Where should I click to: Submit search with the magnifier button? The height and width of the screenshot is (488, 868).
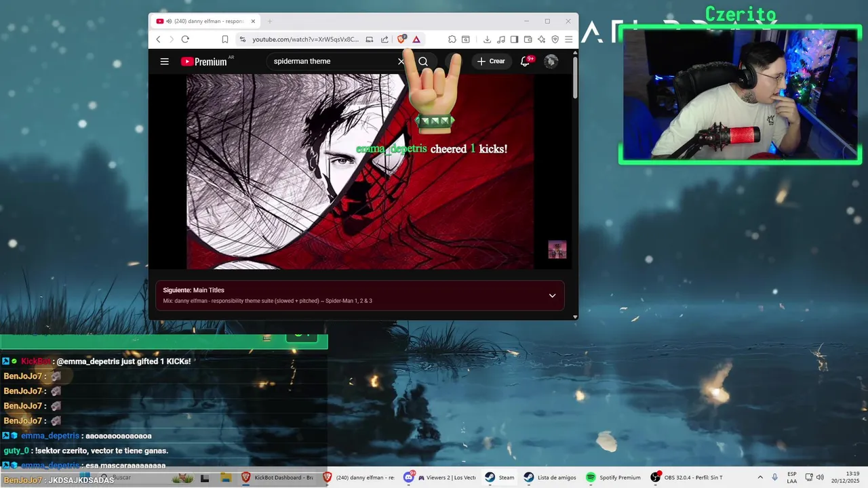pyautogui.click(x=423, y=61)
